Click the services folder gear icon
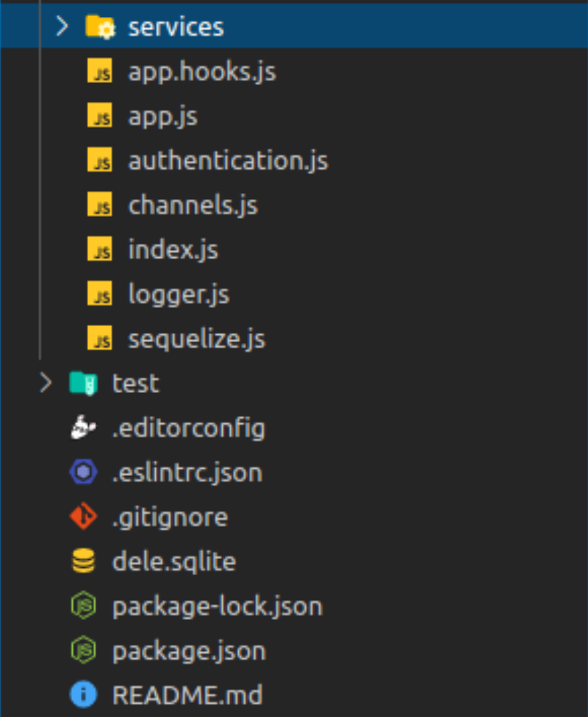The height and width of the screenshot is (717, 588). coord(99,27)
